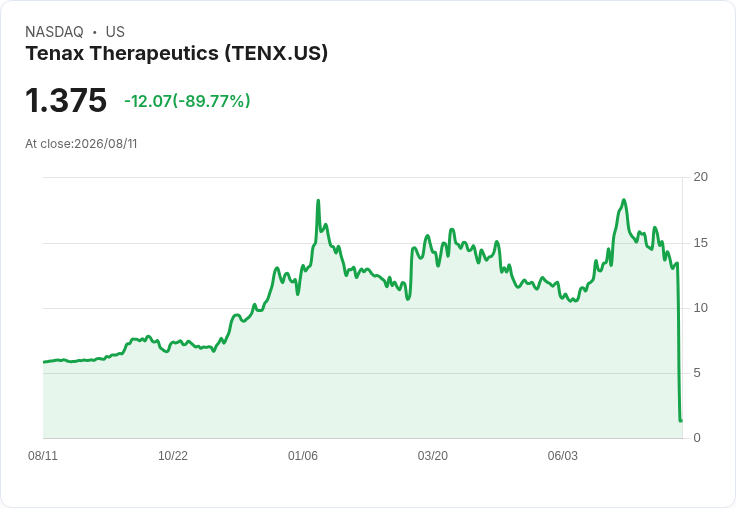Click the 08/11 x-axis date label
Screen dimensions: 736x508
point(43,455)
